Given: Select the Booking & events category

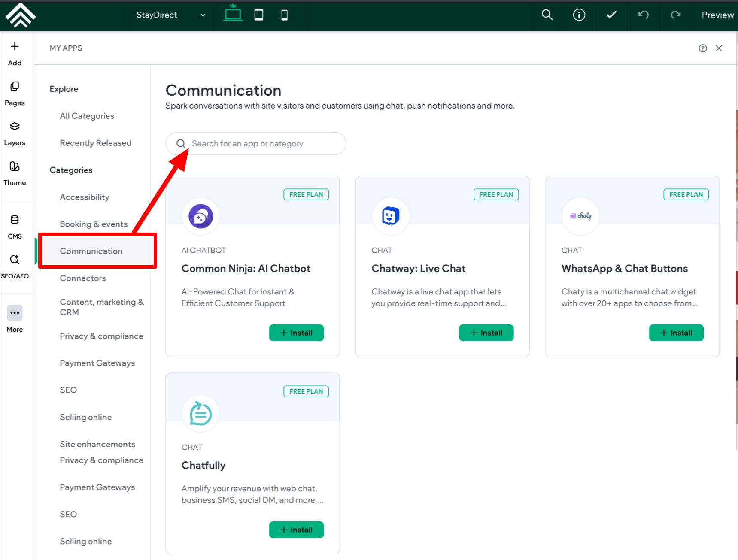Looking at the screenshot, I should coord(94,224).
